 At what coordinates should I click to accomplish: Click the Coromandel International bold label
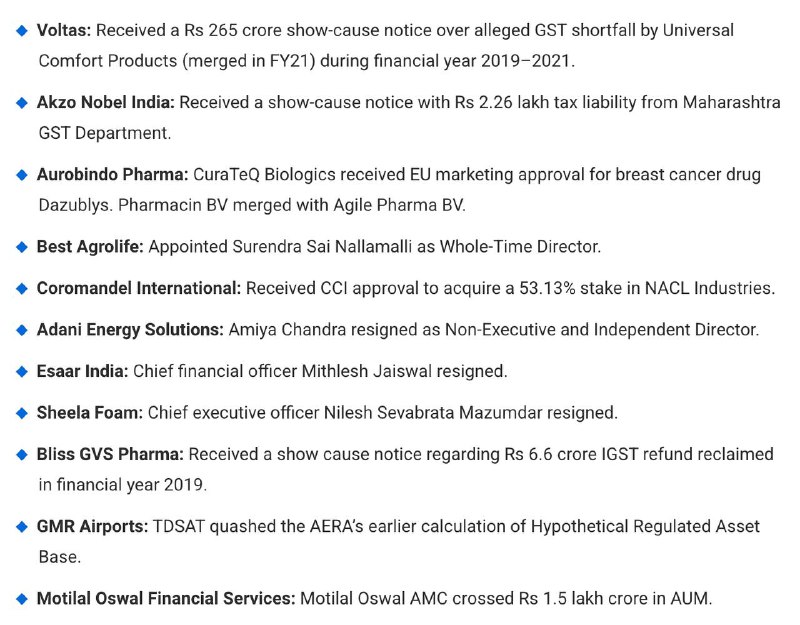click(139, 288)
